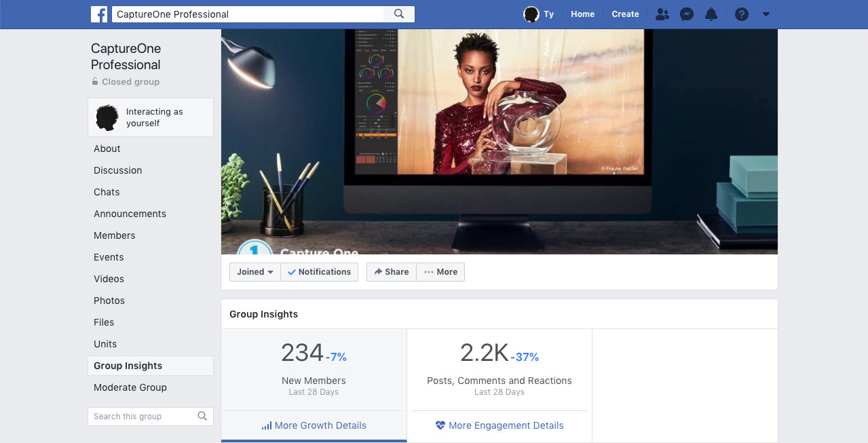Viewport: 868px width, 443px height.
Task: Open Chats in the group sidebar
Action: tap(107, 192)
